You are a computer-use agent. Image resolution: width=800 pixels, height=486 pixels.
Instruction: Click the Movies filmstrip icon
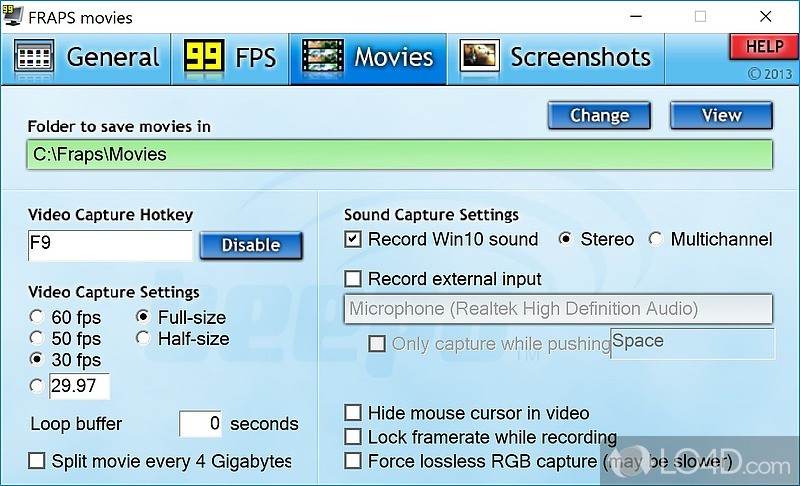[322, 56]
